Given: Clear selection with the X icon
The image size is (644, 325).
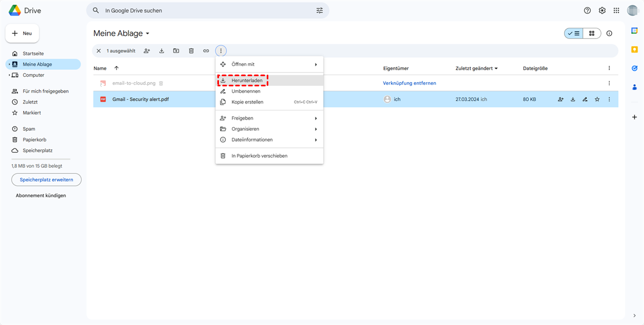Looking at the screenshot, I should coord(98,51).
